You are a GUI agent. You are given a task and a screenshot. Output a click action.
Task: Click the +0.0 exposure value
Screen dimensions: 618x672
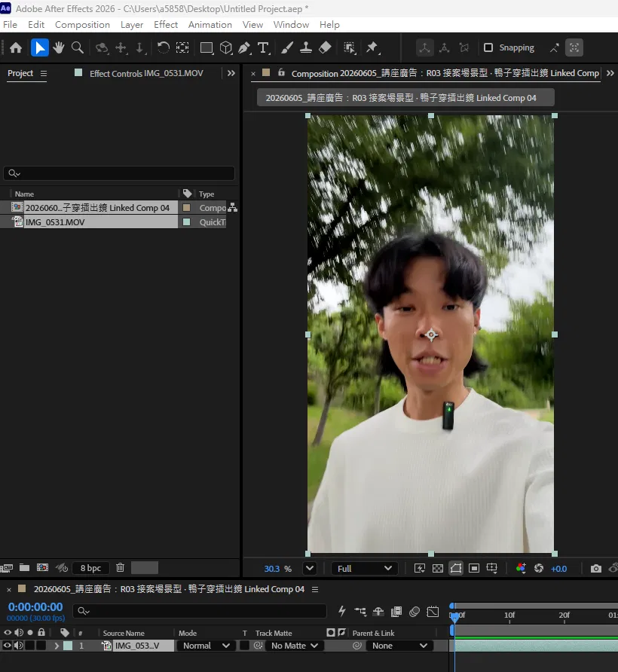(558, 569)
